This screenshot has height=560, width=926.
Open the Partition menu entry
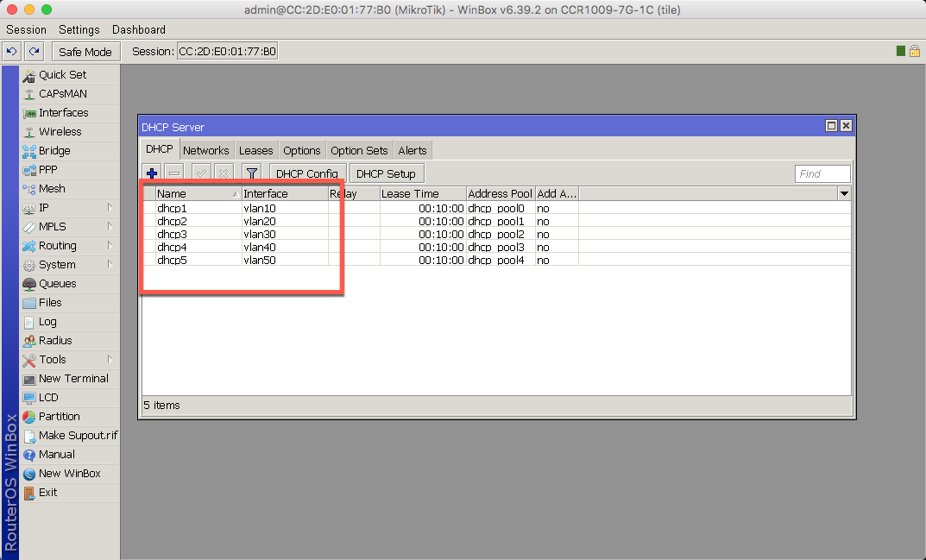click(70, 417)
